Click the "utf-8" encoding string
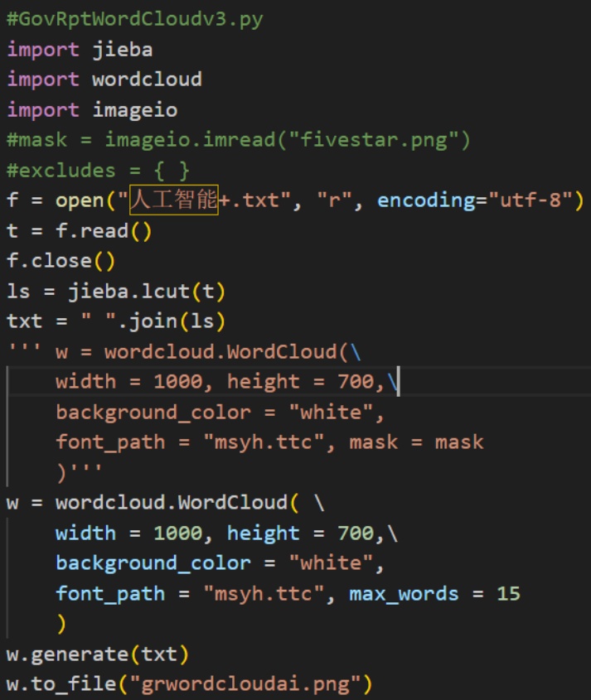The image size is (591, 700). pyautogui.click(x=530, y=200)
